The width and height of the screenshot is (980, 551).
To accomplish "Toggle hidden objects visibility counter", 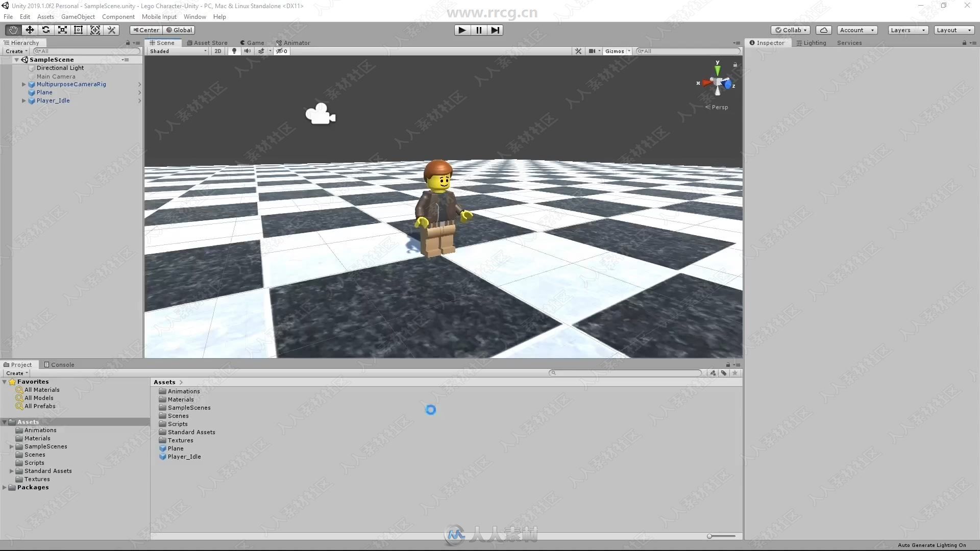I will pyautogui.click(x=282, y=51).
